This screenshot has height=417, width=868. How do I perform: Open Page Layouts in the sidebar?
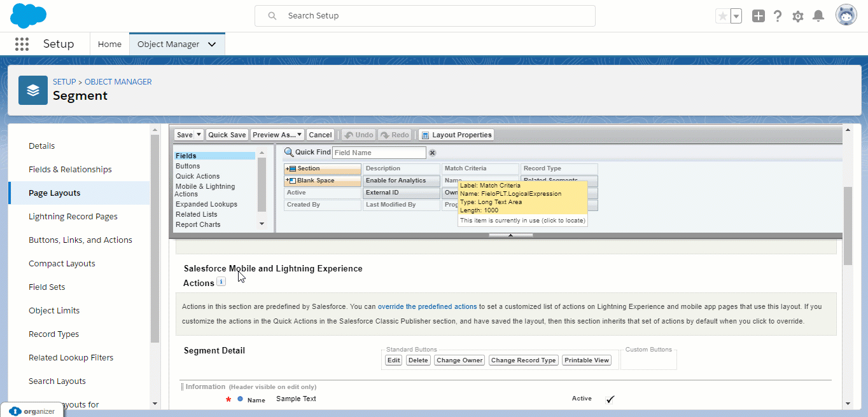tap(80, 193)
